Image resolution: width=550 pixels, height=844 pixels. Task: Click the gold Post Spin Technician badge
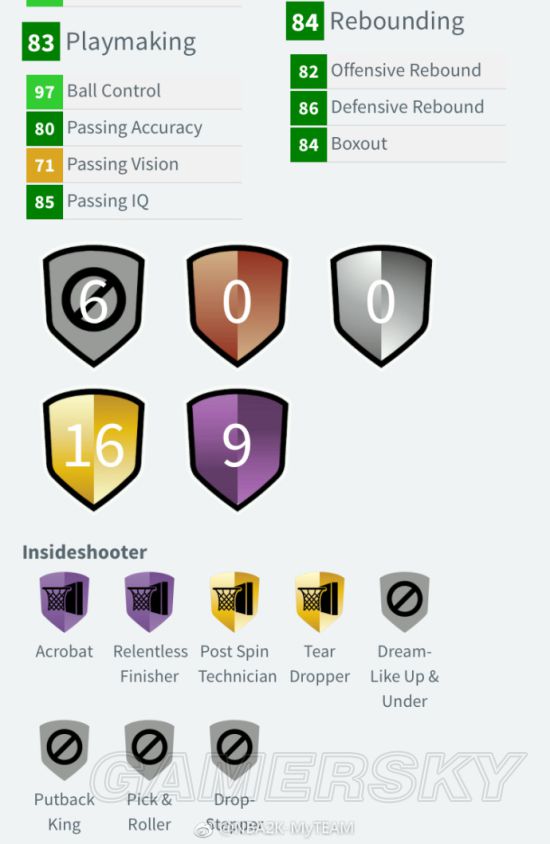click(234, 601)
